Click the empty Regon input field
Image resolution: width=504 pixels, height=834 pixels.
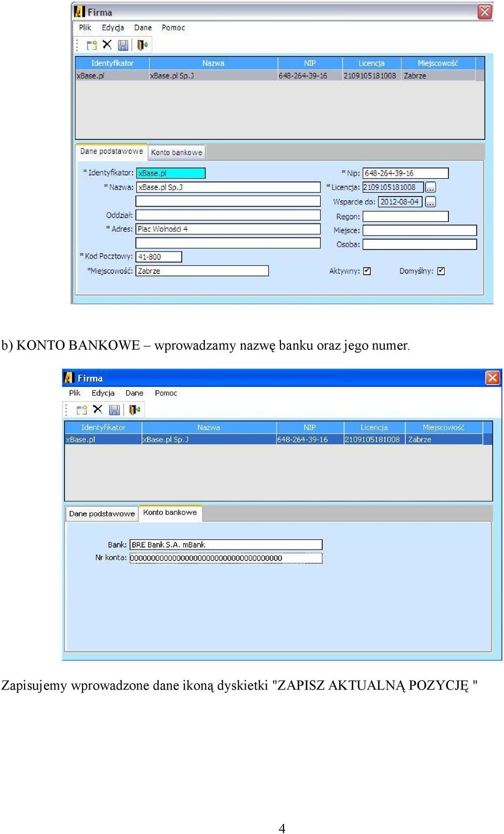coord(405,217)
